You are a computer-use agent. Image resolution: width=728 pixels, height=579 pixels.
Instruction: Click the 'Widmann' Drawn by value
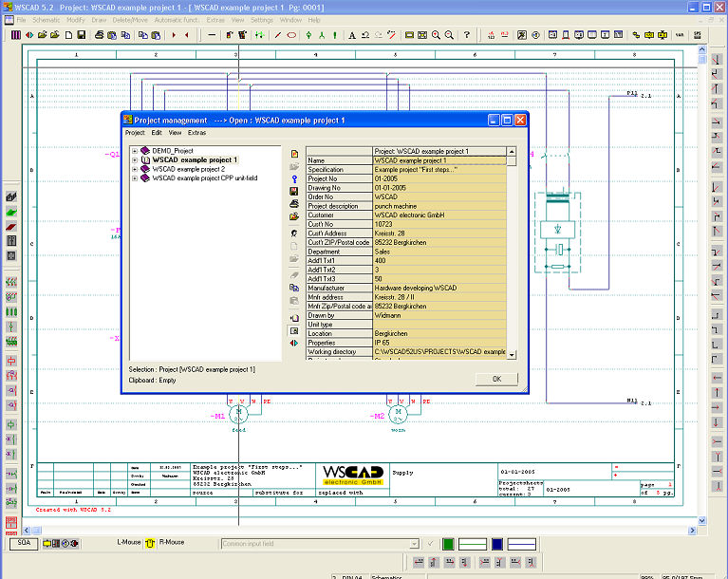coord(439,315)
